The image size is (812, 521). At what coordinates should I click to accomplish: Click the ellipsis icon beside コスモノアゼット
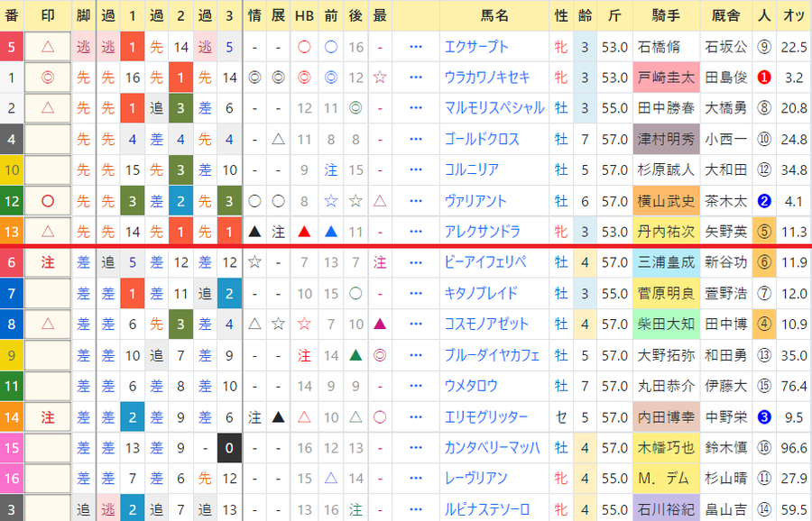click(x=416, y=324)
